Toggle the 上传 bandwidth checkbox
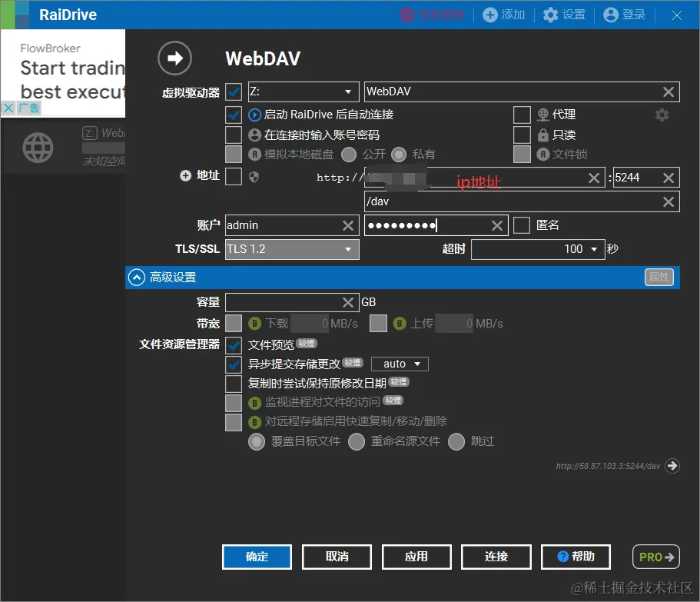The height and width of the screenshot is (602, 700). click(x=378, y=324)
